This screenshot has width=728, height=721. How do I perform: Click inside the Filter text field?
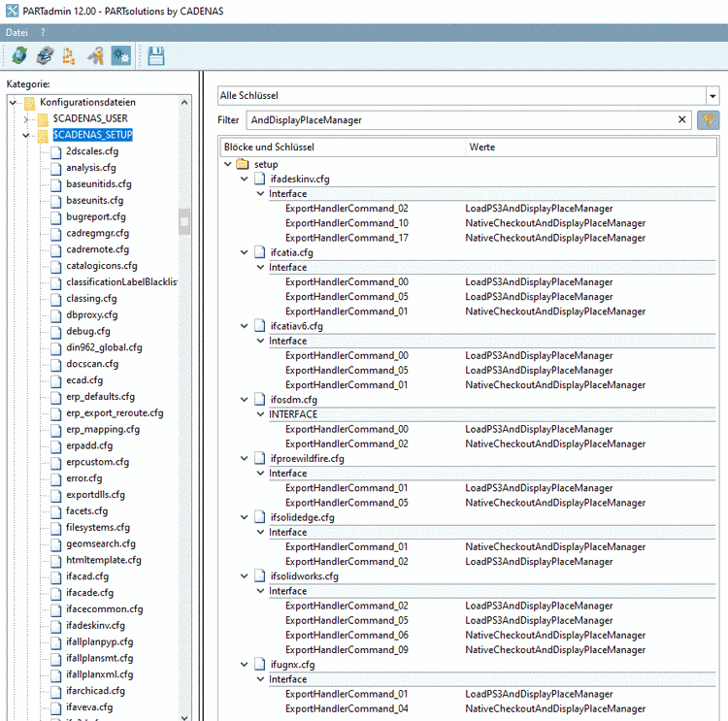pos(456,120)
